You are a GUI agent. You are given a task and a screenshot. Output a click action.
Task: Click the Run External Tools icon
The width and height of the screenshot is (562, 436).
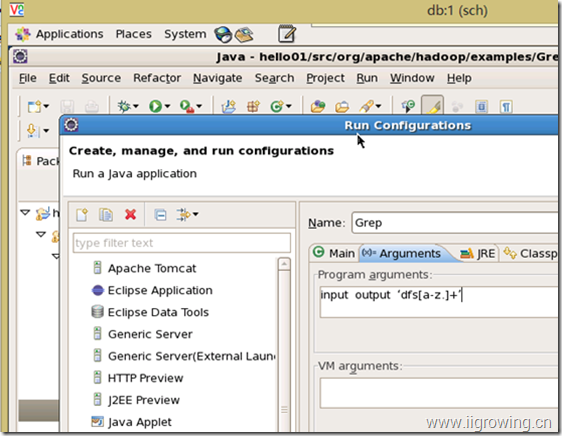[187, 106]
